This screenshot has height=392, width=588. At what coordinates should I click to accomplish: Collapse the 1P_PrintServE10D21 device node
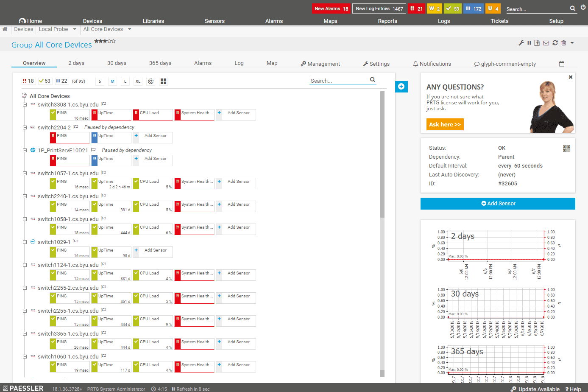tap(25, 150)
